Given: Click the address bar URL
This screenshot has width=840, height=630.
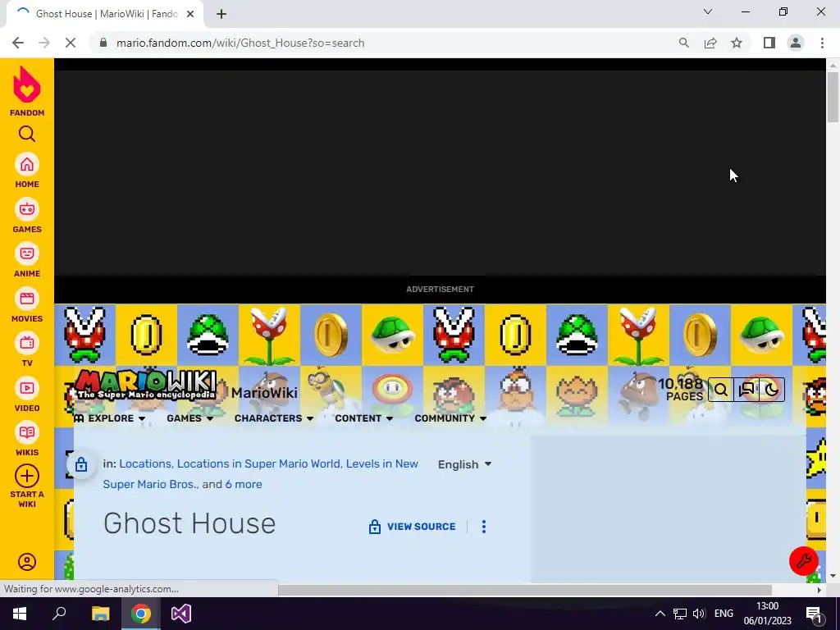Looking at the screenshot, I should coord(240,43).
